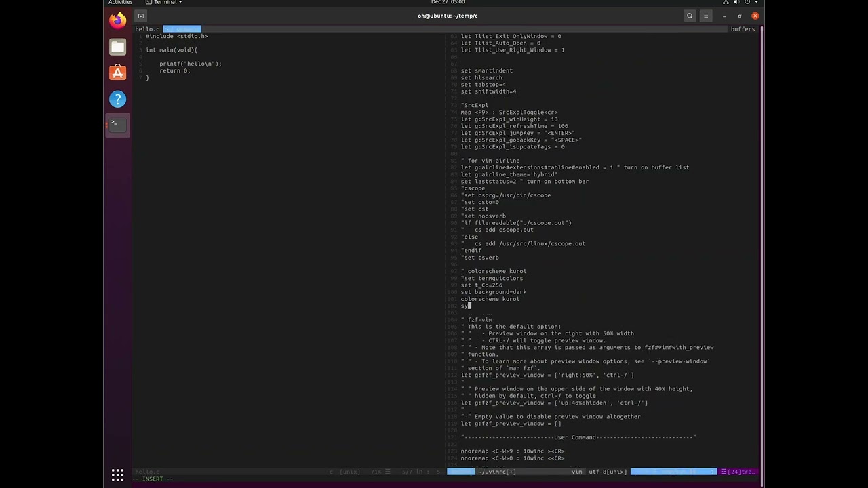
Task: Click the uncommented colorscheme kuroi line
Action: coord(490,299)
